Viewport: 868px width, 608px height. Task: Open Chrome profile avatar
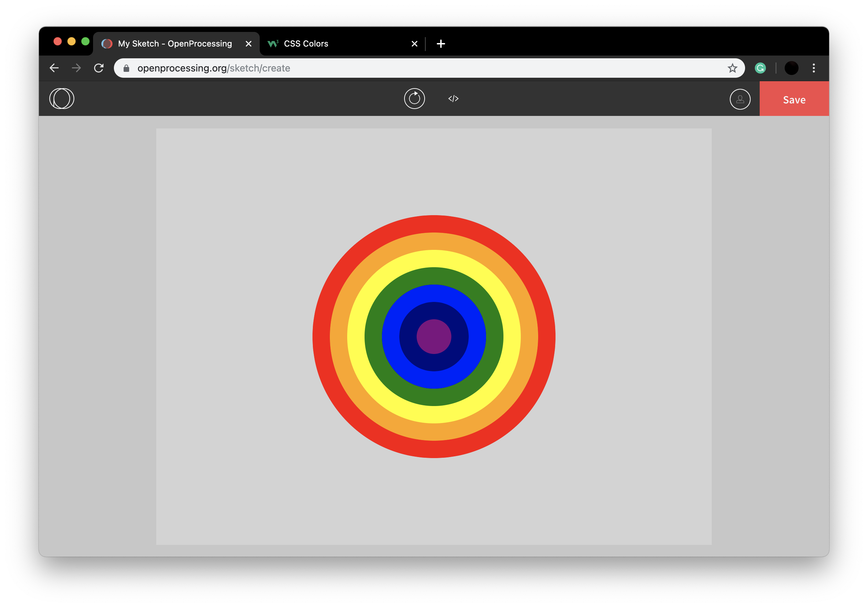(x=791, y=68)
